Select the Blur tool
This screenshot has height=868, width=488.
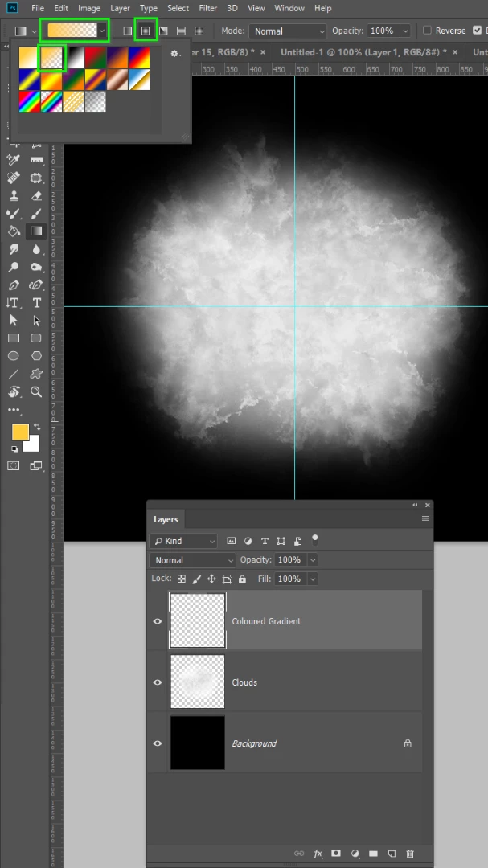click(x=36, y=249)
